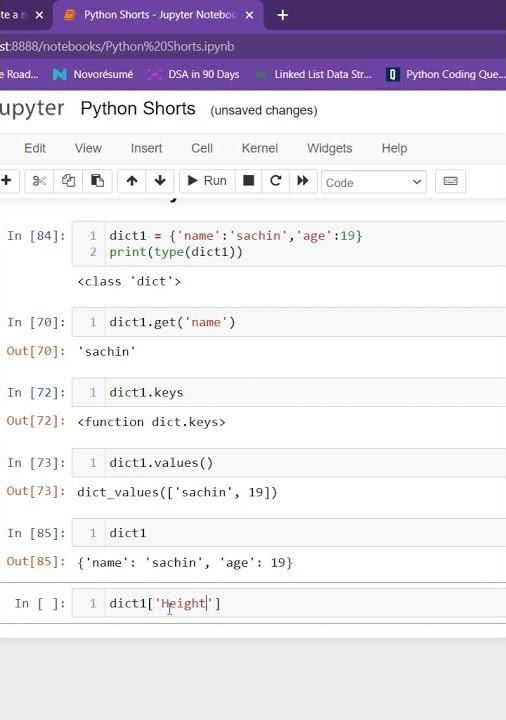Image resolution: width=506 pixels, height=720 pixels.
Task: Open the Kernel menu
Action: (x=260, y=148)
